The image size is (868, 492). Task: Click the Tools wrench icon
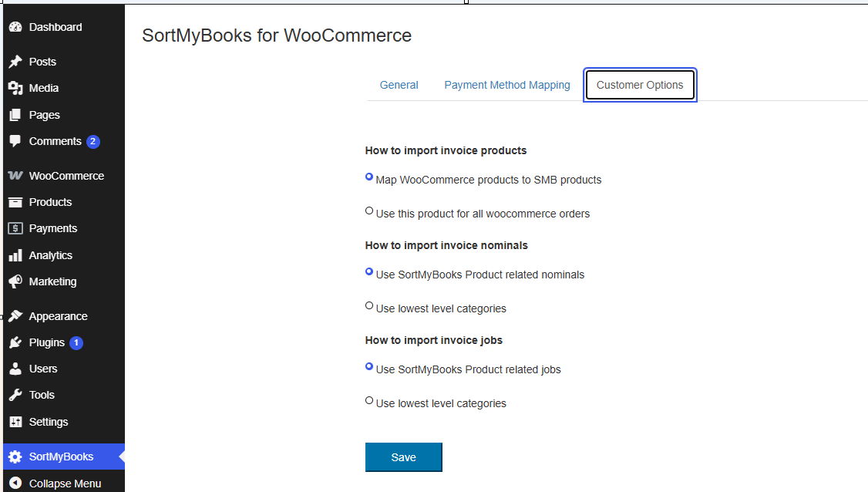[x=15, y=395]
